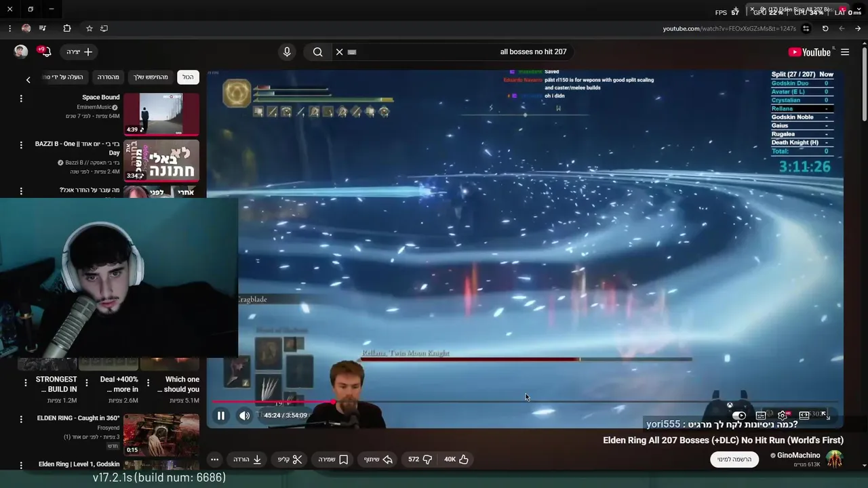Open the YouTube hamburger guide menu
This screenshot has width=868, height=488.
tap(845, 52)
